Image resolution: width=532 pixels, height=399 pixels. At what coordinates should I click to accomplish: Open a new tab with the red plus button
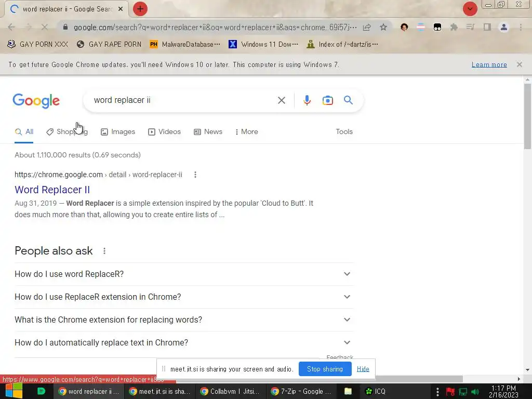pos(140,9)
